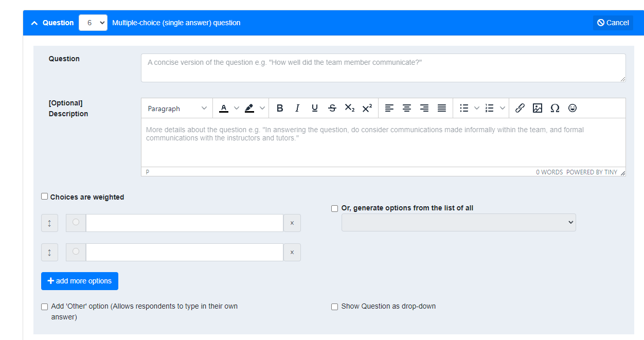Toggle bold formatting in description editor
This screenshot has height=340, width=644.
pos(280,108)
